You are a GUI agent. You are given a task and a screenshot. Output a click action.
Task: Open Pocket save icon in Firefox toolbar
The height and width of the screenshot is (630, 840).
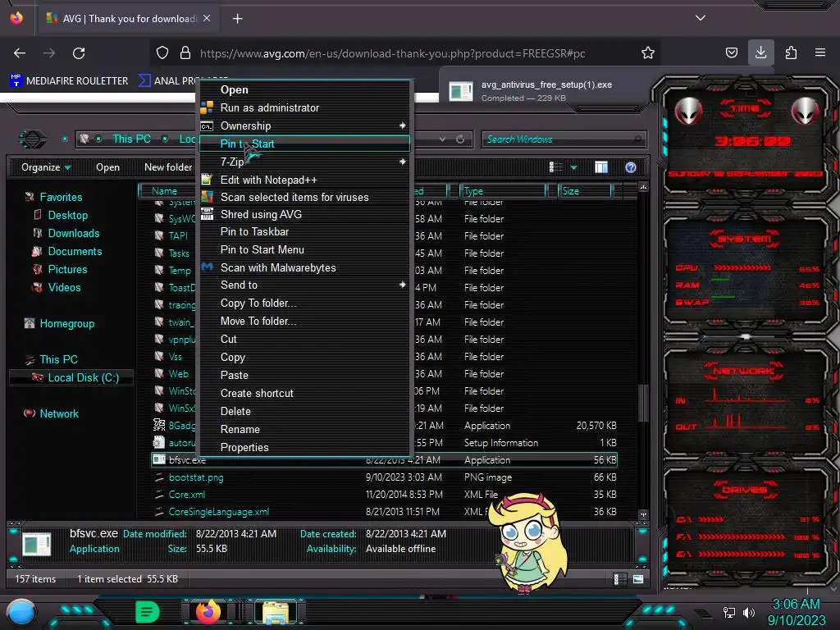point(731,52)
